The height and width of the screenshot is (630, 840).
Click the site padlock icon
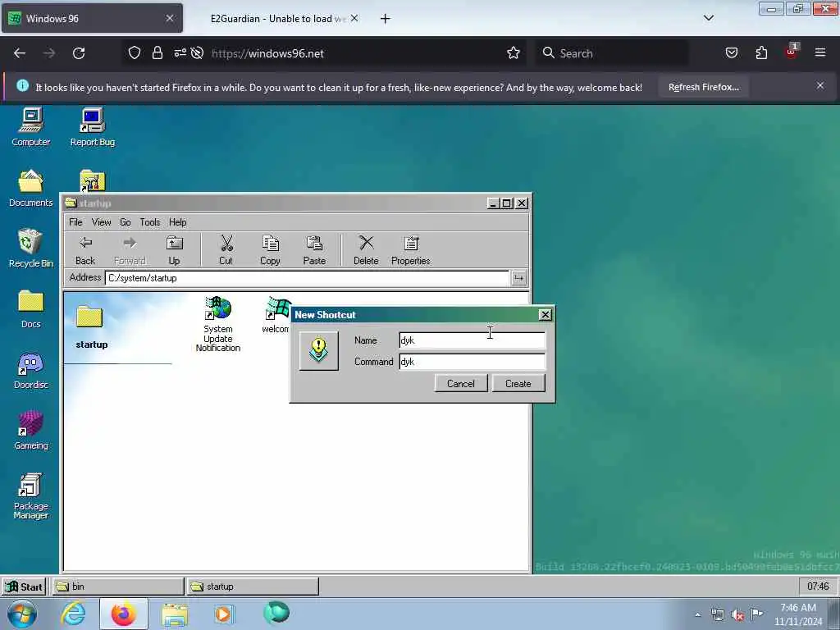(x=157, y=53)
